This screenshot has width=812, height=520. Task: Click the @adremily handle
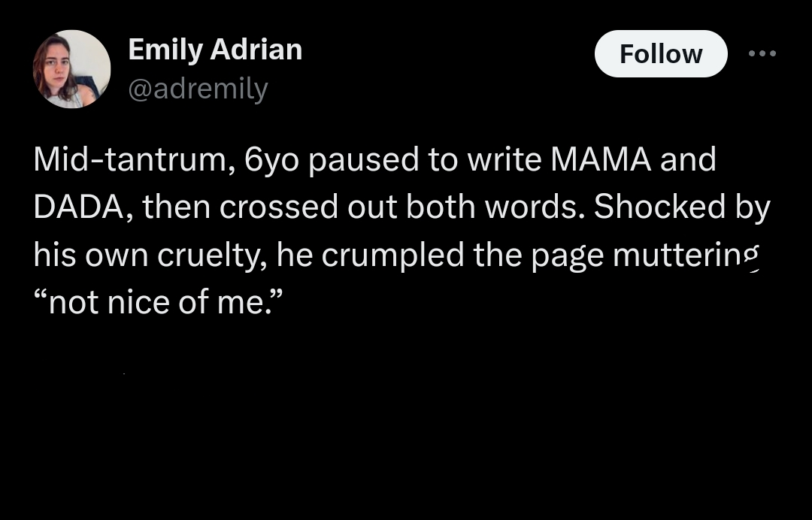click(x=198, y=89)
